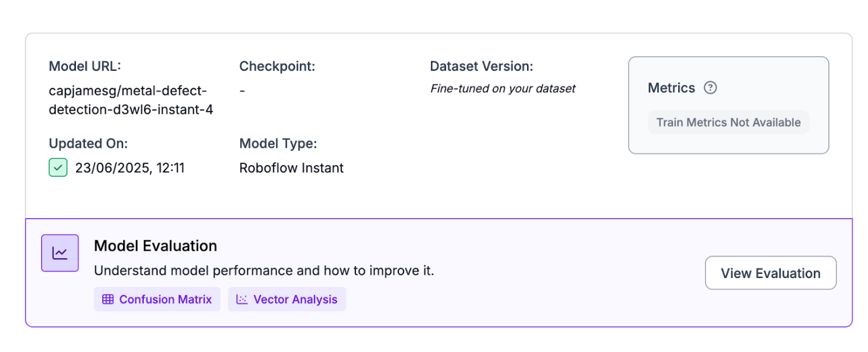Click the Checkpoint dash value
This screenshot has height=352, width=868.
[243, 91]
